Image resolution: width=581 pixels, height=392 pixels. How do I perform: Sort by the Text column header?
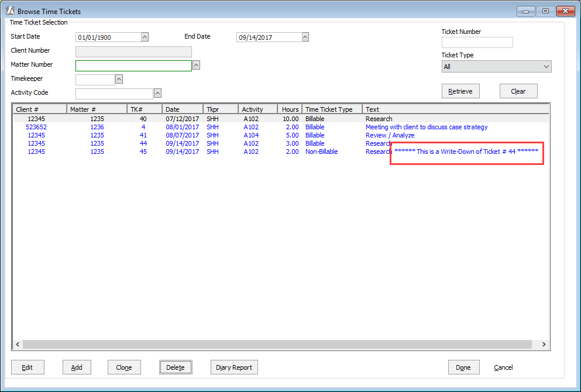pyautogui.click(x=456, y=109)
